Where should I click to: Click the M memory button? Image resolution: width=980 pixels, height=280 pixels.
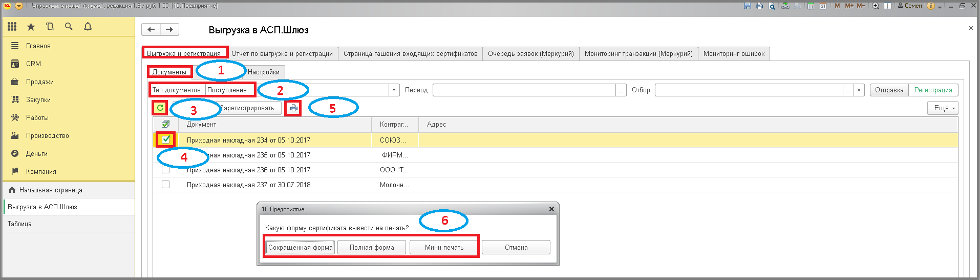(x=838, y=6)
